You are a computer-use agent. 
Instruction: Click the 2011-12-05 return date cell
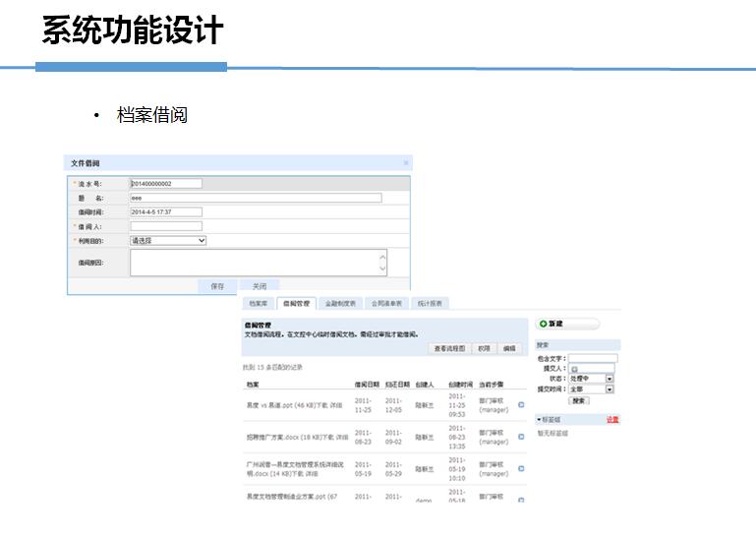click(x=393, y=405)
